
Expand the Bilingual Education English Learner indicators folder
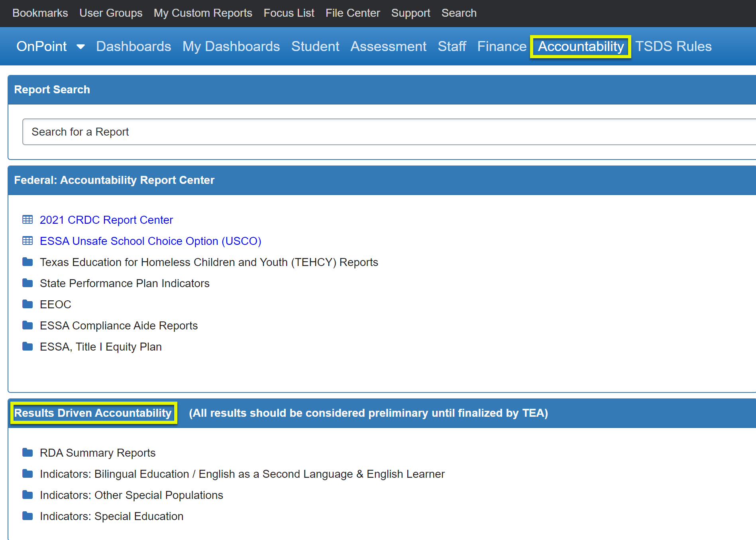tap(27, 473)
